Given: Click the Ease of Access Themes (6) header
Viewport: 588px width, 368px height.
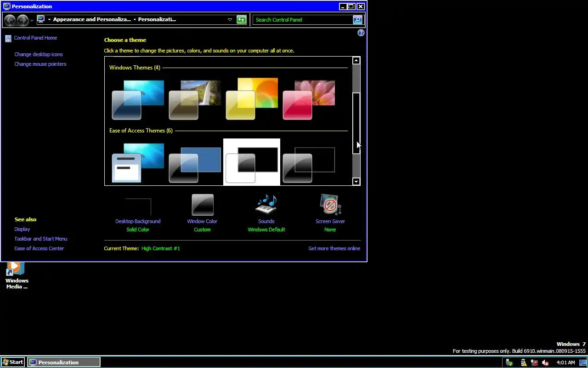Looking at the screenshot, I should 141,131.
